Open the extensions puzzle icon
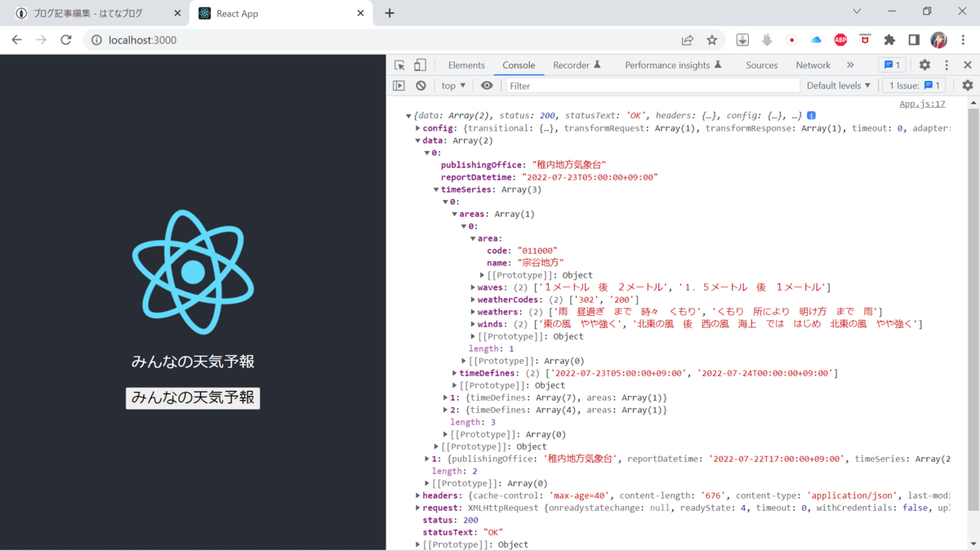The width and height of the screenshot is (980, 551). [889, 40]
